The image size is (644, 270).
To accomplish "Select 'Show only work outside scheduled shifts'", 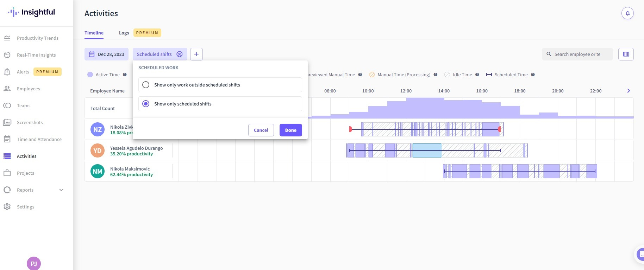I will pyautogui.click(x=220, y=85).
